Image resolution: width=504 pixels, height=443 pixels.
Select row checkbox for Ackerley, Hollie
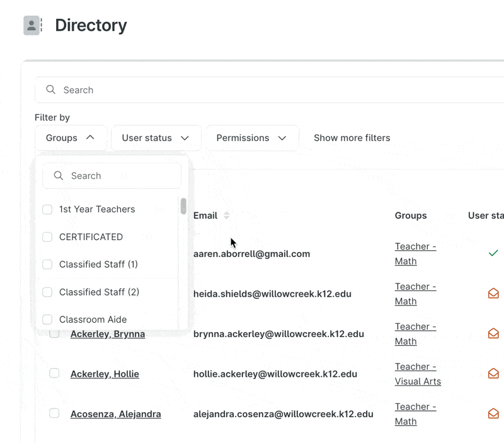(54, 373)
